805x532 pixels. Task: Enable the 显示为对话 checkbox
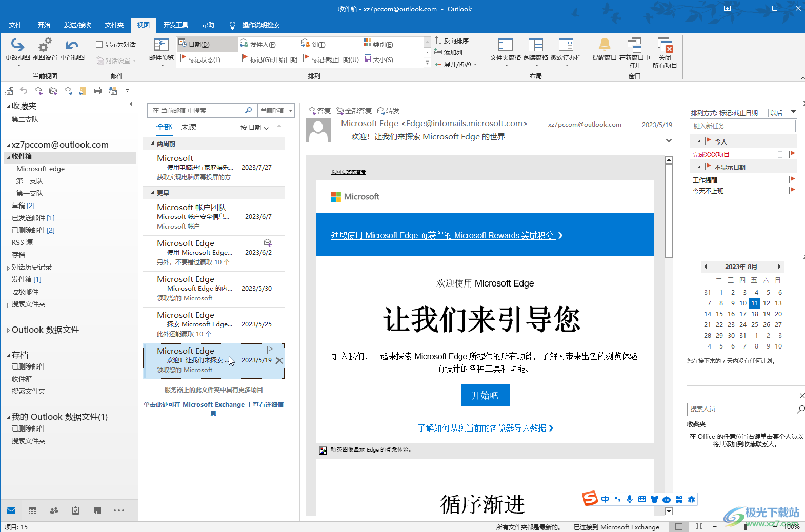point(99,45)
